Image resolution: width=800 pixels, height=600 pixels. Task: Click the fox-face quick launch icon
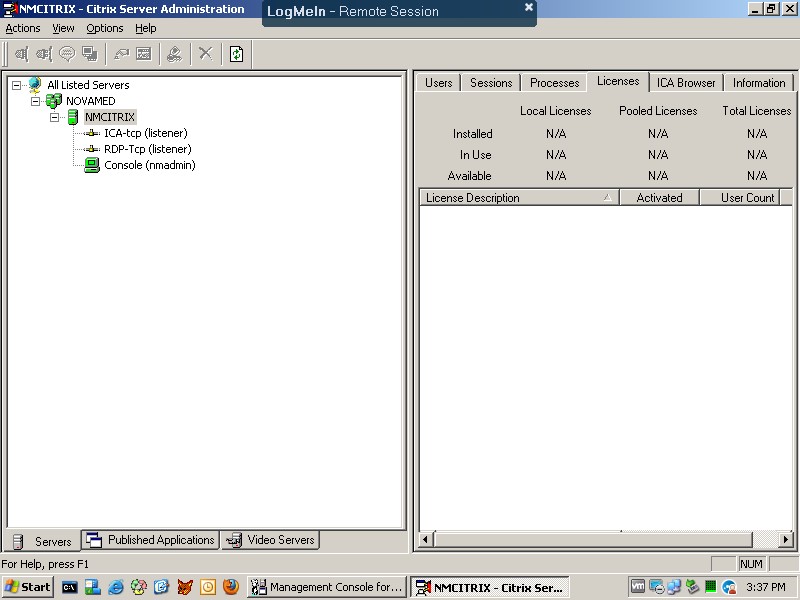click(x=185, y=587)
